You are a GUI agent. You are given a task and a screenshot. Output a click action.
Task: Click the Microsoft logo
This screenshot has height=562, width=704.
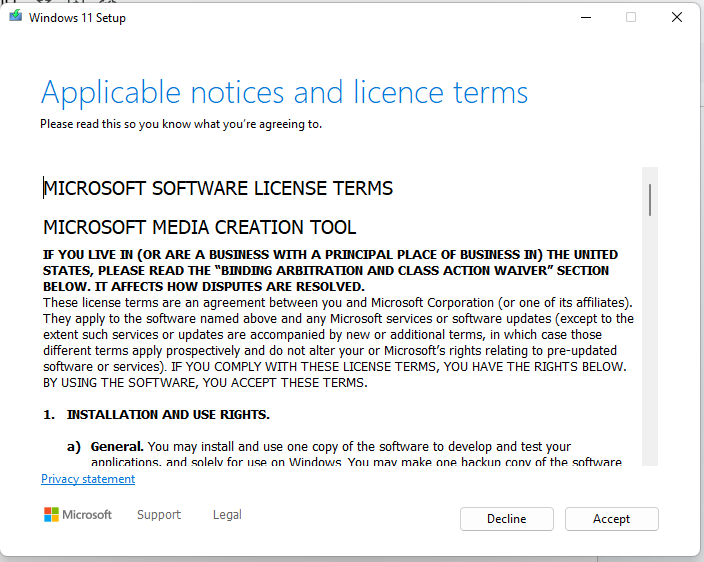tap(78, 514)
